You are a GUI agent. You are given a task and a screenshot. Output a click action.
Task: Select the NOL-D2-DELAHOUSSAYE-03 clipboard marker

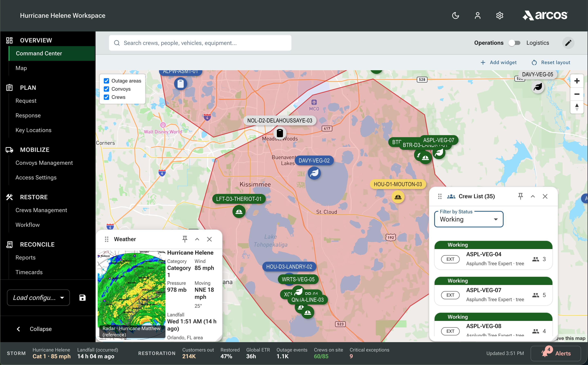tap(280, 133)
